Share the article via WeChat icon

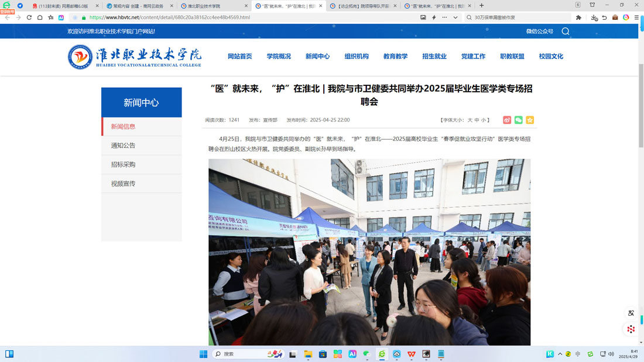[518, 120]
